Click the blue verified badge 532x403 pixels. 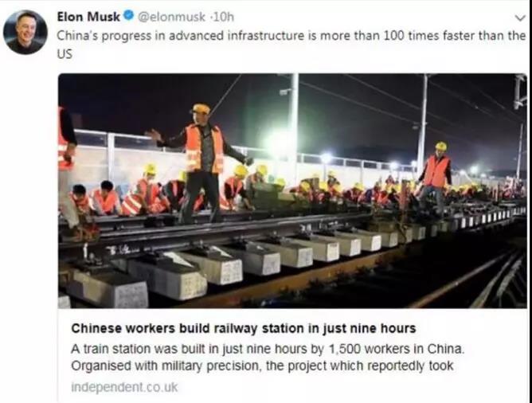click(128, 16)
